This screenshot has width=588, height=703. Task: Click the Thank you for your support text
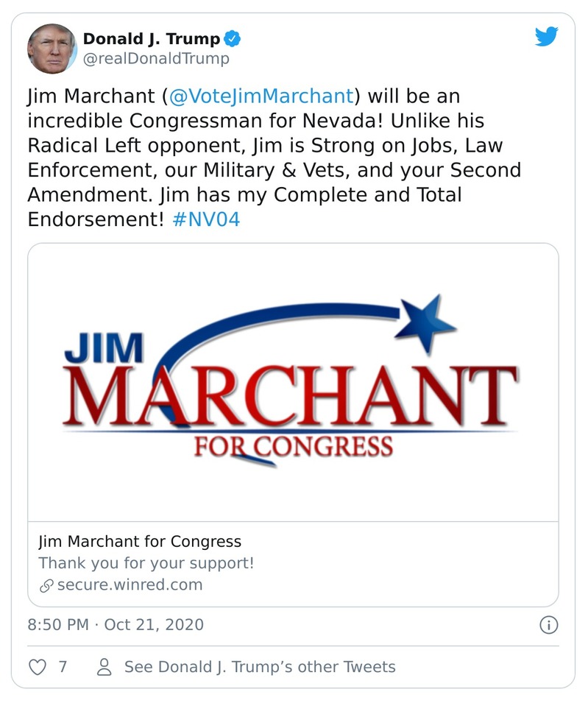click(x=146, y=563)
